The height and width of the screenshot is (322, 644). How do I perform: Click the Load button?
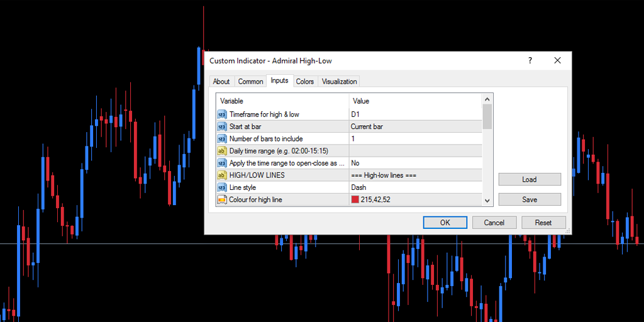(530, 179)
